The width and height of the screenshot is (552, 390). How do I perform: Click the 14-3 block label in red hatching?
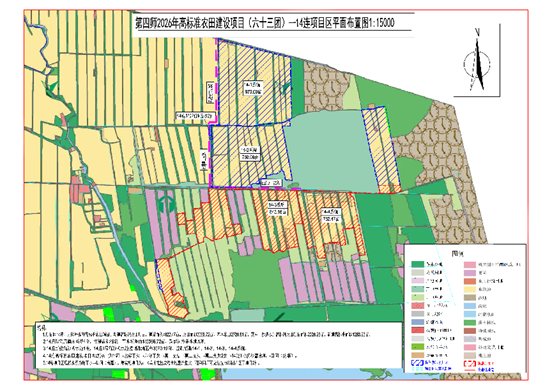pyautogui.click(x=278, y=208)
